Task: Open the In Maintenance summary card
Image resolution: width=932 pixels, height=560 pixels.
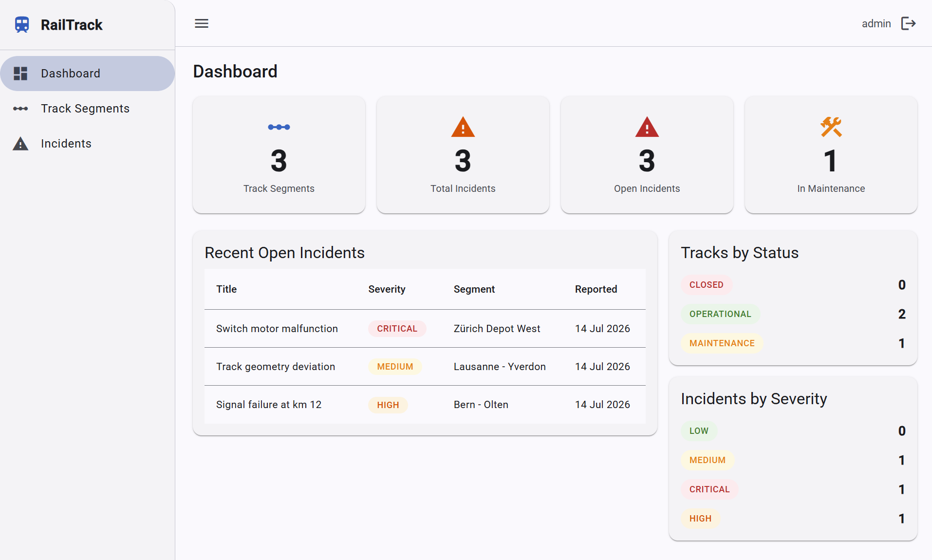Action: 831,154
